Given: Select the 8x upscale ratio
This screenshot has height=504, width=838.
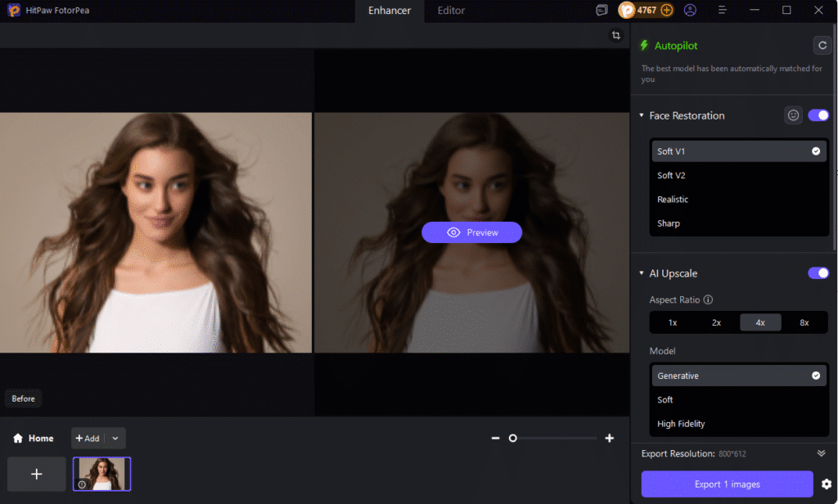Looking at the screenshot, I should point(804,322).
